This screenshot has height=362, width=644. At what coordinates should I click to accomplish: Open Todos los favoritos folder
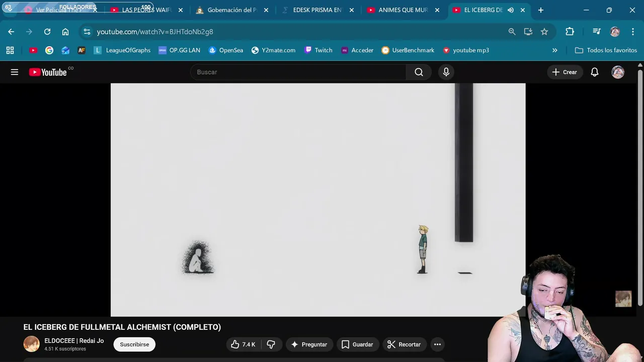pos(606,50)
